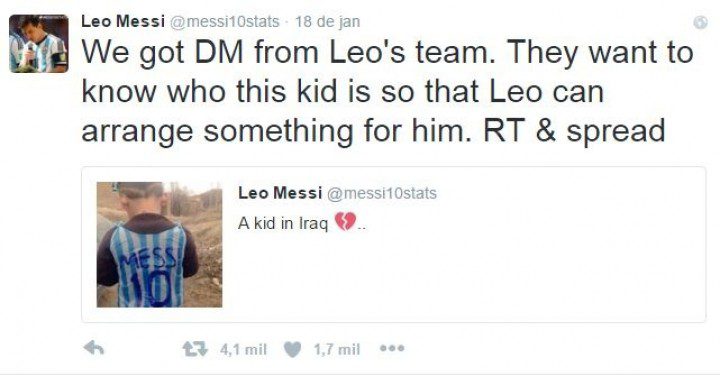The image size is (720, 376).
Task: Click the globe icon at top right
Action: 700,22
